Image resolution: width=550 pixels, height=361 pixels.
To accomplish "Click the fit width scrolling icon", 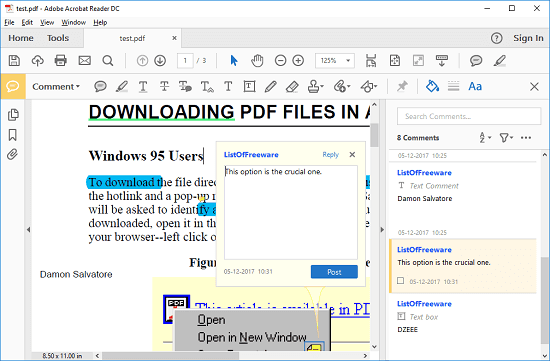I will (371, 61).
